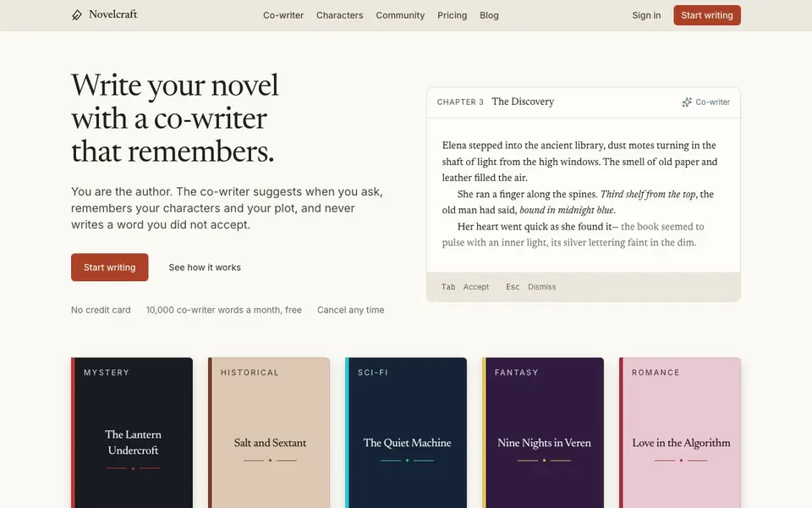Click the FANTASY genre label
812x508 pixels.
click(x=516, y=373)
